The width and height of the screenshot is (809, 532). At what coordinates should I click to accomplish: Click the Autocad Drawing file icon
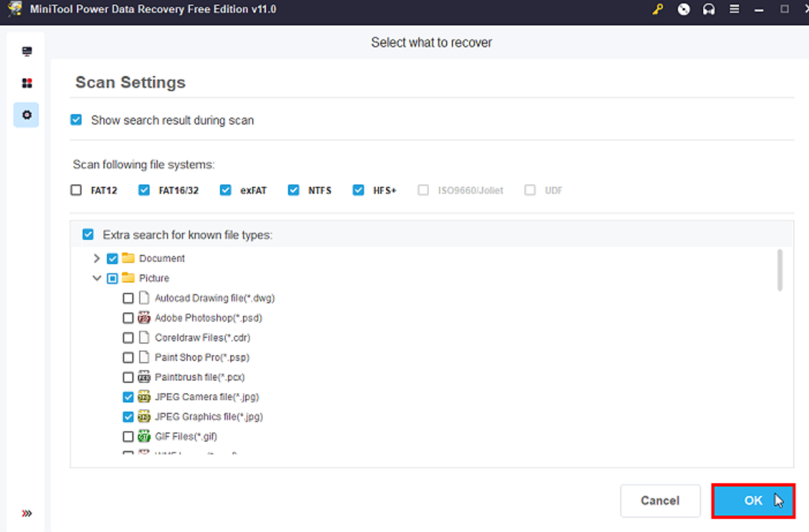[145, 298]
